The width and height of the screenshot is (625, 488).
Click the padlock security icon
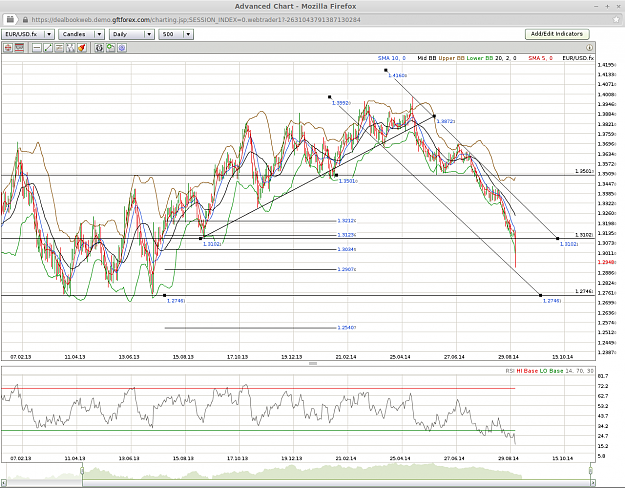pyautogui.click(x=26, y=20)
